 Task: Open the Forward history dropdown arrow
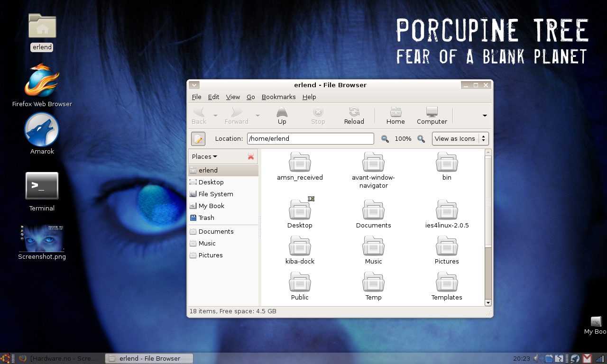258,115
